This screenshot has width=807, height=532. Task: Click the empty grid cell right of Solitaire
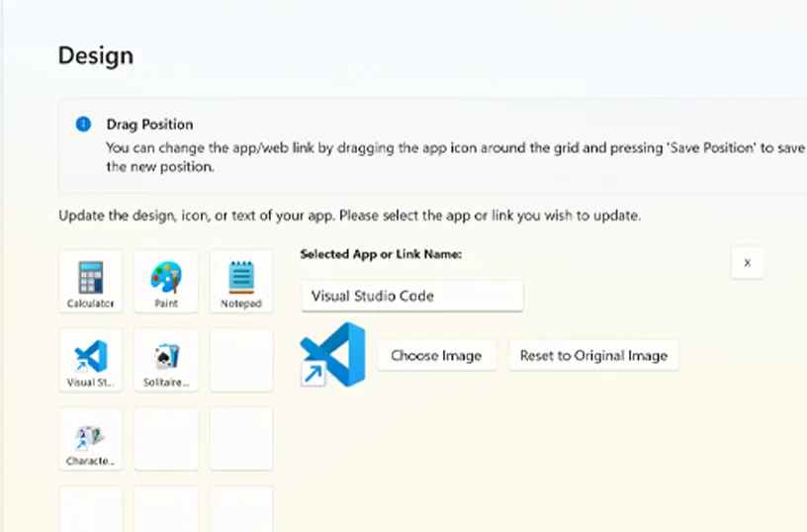pos(241,360)
